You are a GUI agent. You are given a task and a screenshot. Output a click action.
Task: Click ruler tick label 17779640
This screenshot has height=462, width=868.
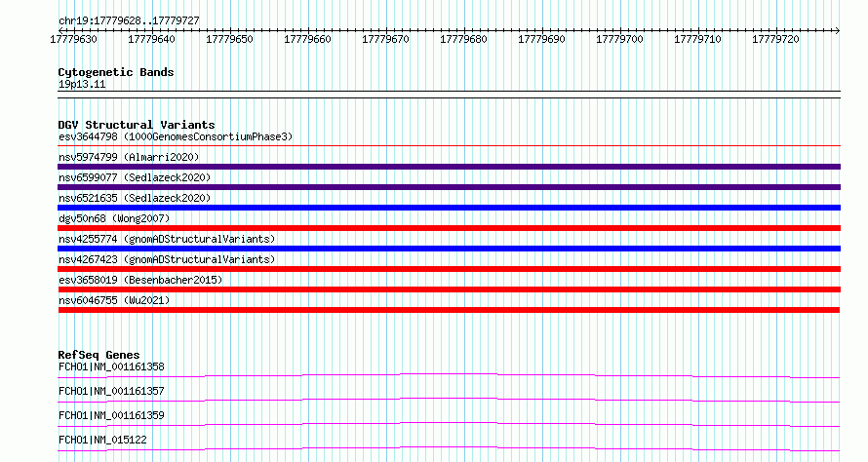coord(151,39)
